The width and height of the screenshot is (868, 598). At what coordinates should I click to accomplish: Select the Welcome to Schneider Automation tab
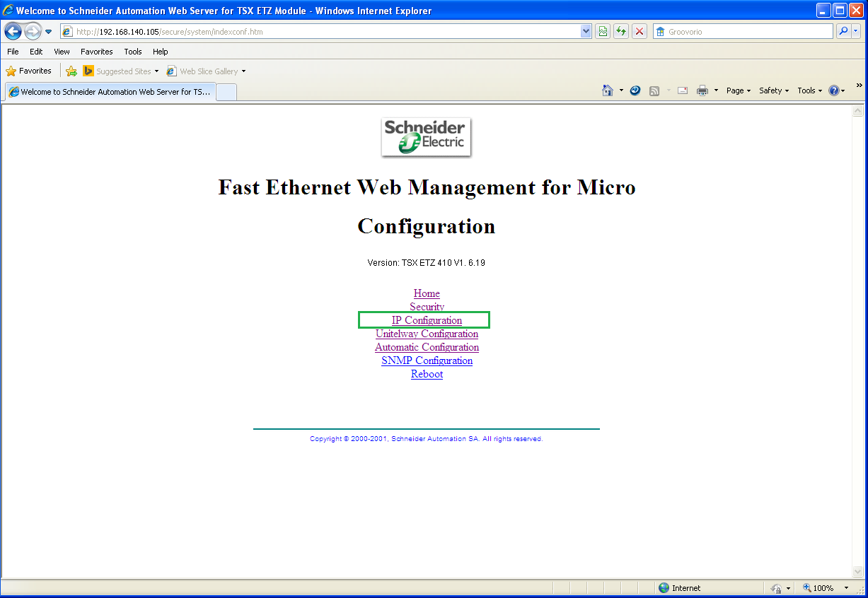click(x=110, y=92)
